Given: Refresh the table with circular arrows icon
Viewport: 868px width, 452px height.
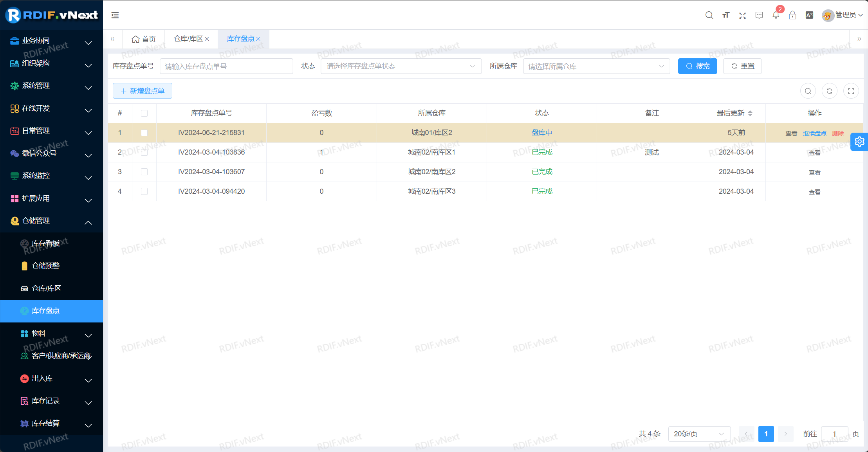Looking at the screenshot, I should point(829,91).
